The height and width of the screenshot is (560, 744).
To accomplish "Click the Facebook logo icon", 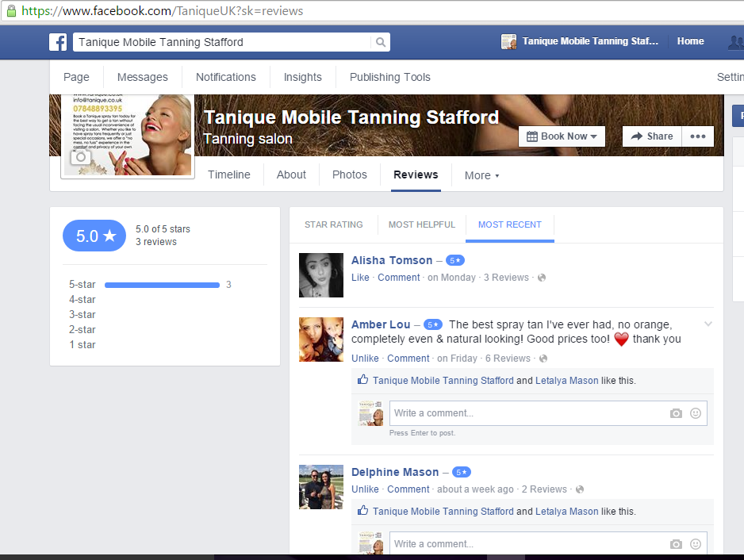I will tap(58, 42).
